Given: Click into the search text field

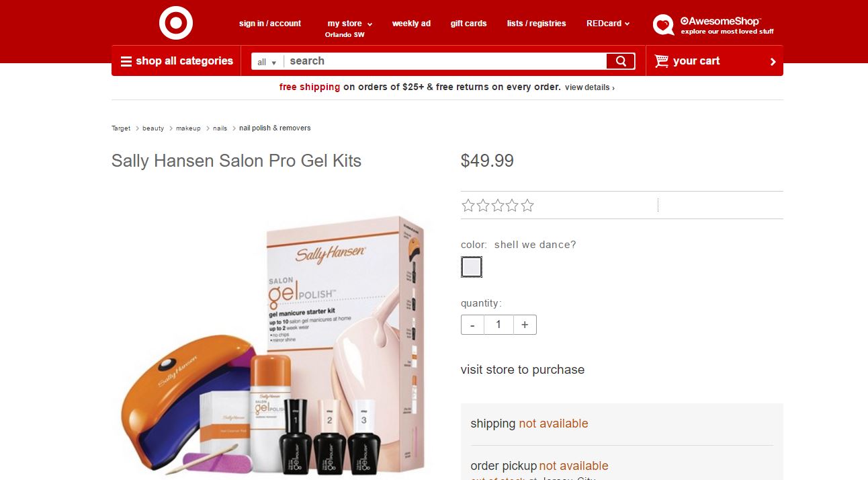Looking at the screenshot, I should pos(443,61).
